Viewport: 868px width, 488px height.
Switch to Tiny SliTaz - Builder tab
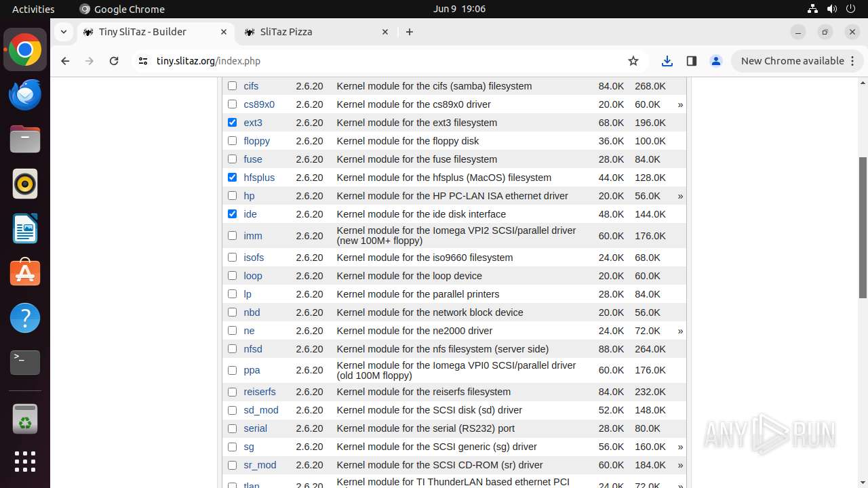[x=155, y=32]
